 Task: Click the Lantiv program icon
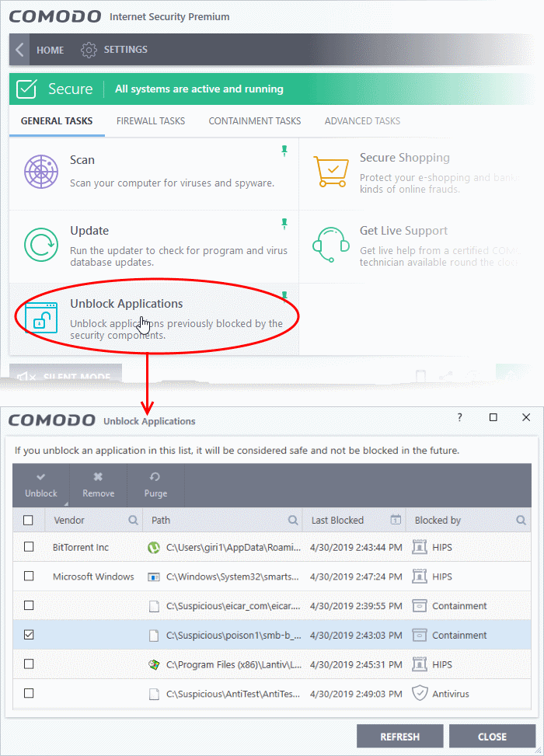point(154,664)
